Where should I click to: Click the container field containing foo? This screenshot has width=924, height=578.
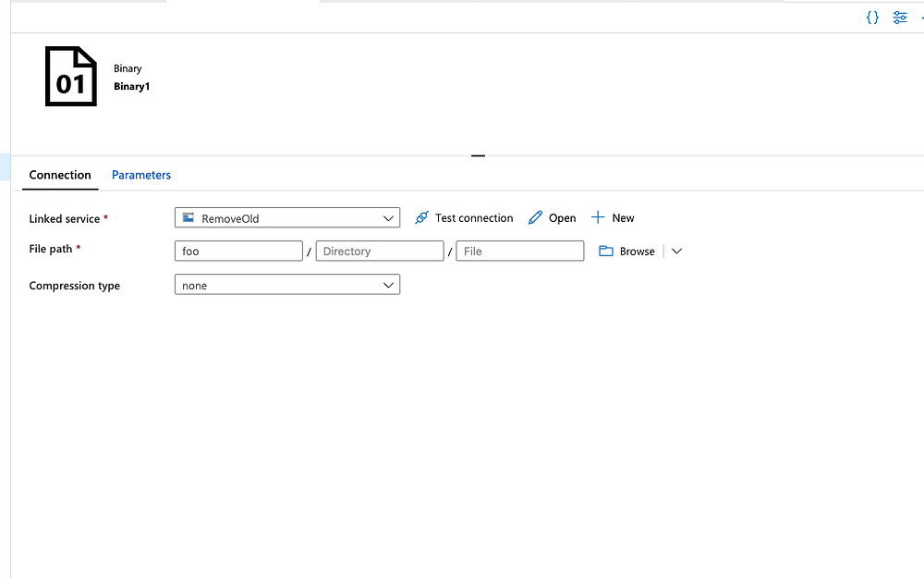[238, 251]
